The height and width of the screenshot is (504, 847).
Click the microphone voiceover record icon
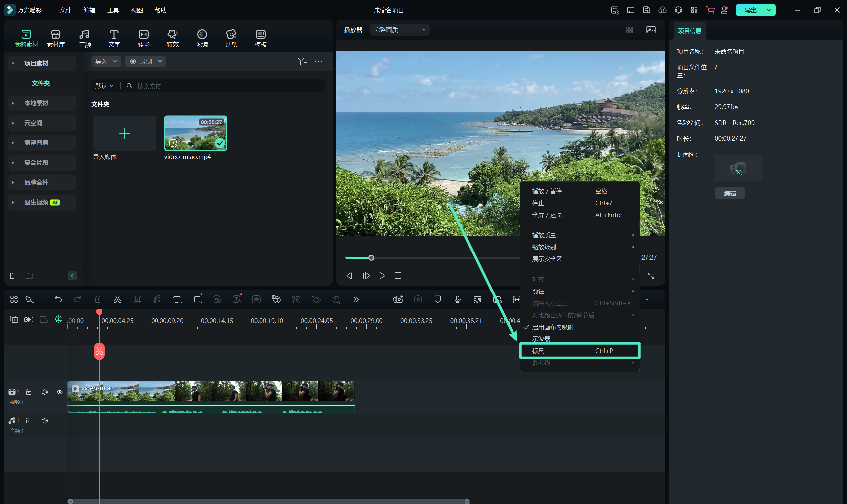[x=458, y=299]
